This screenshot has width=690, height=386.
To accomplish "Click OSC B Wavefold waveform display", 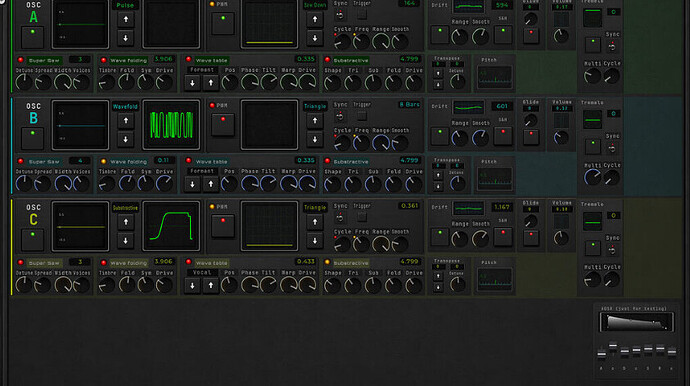I will (171, 125).
